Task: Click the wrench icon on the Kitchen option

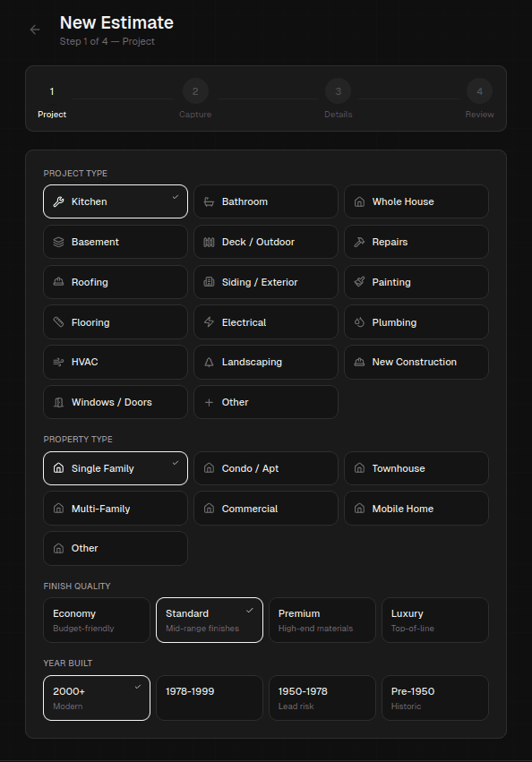Action: [x=59, y=201]
